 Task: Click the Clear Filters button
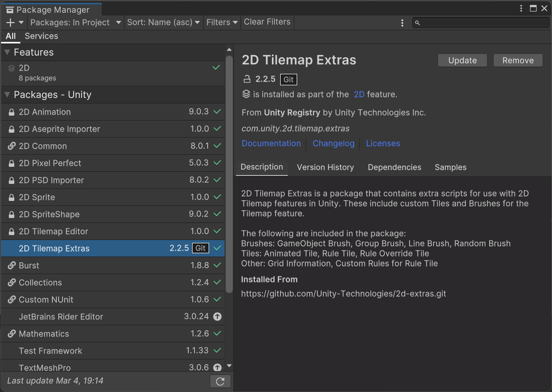[267, 22]
